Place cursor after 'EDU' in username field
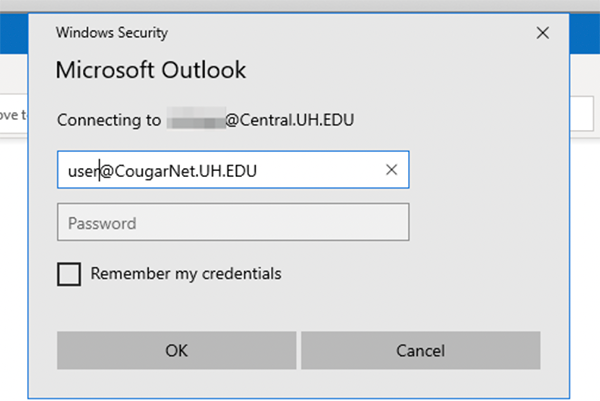Viewport: 600px width, 401px height. [275, 170]
